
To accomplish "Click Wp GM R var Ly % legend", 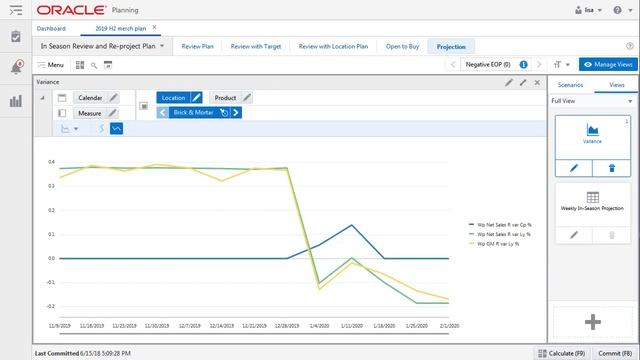I will click(494, 244).
